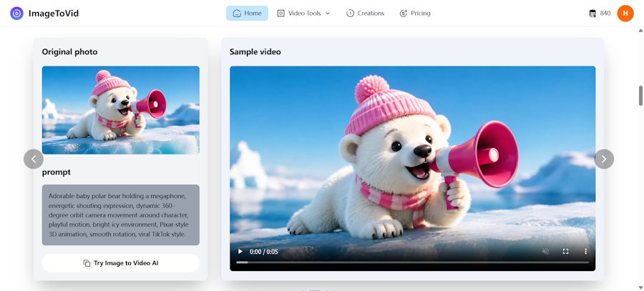Expand the Video Tools dropdown arrow

pyautogui.click(x=328, y=14)
